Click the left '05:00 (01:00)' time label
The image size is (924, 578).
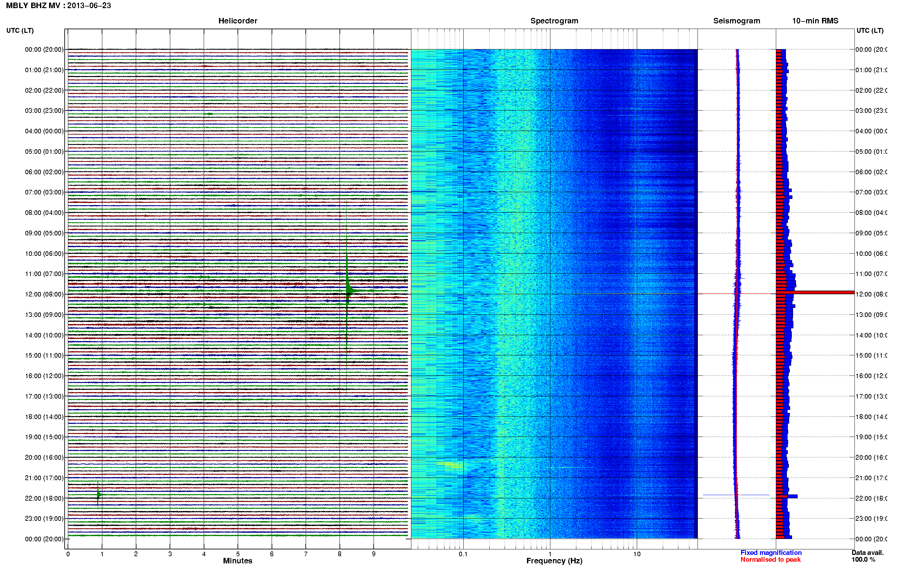44,151
